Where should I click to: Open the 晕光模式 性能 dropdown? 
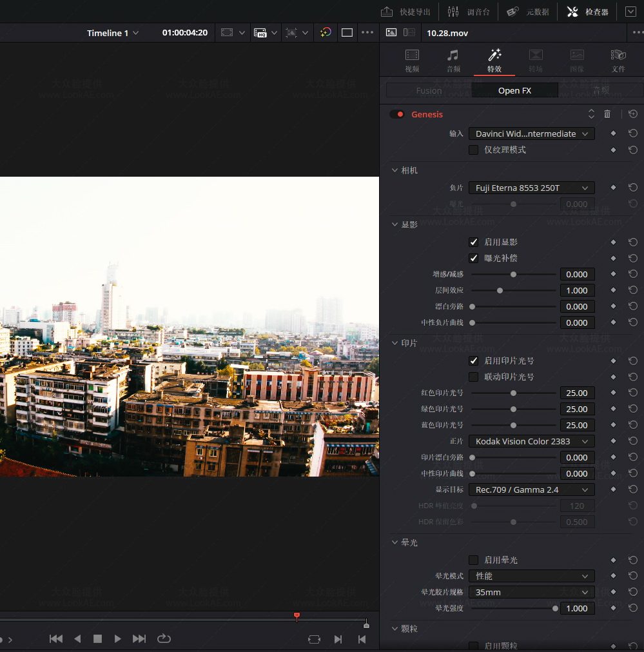pos(531,576)
